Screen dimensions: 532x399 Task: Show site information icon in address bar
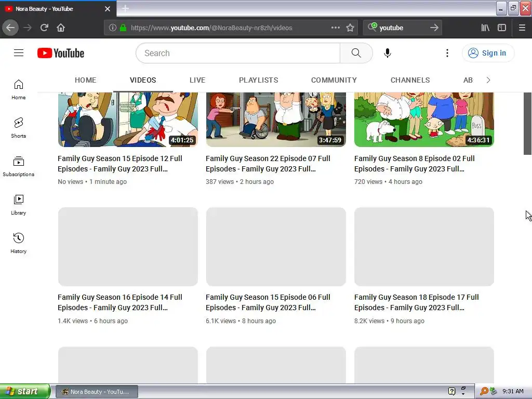point(113,28)
